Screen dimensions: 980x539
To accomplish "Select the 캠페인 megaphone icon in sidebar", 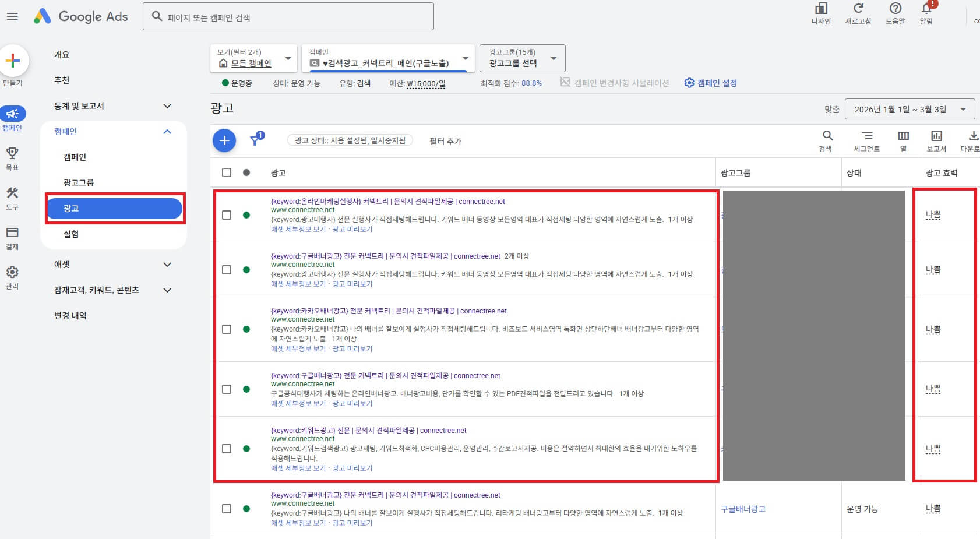I will (12, 114).
